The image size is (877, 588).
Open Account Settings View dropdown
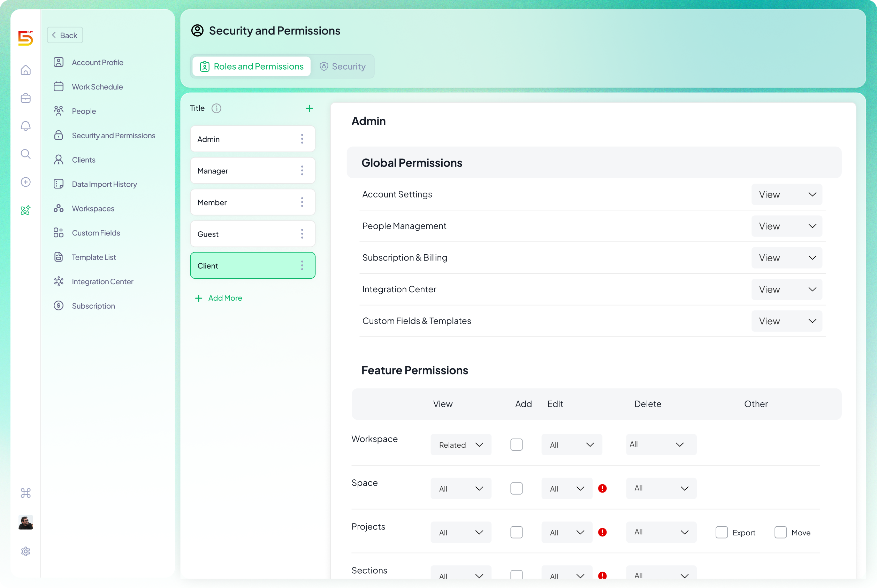(787, 194)
